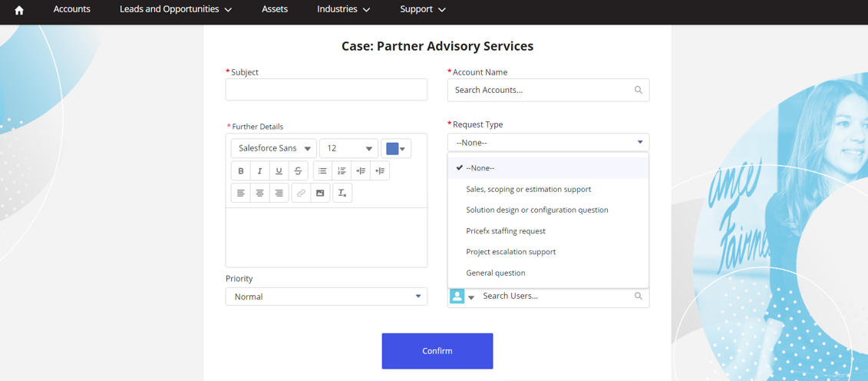Open the Leads and Opportunities menu
Viewport: 868px width, 381px height.
(x=176, y=9)
